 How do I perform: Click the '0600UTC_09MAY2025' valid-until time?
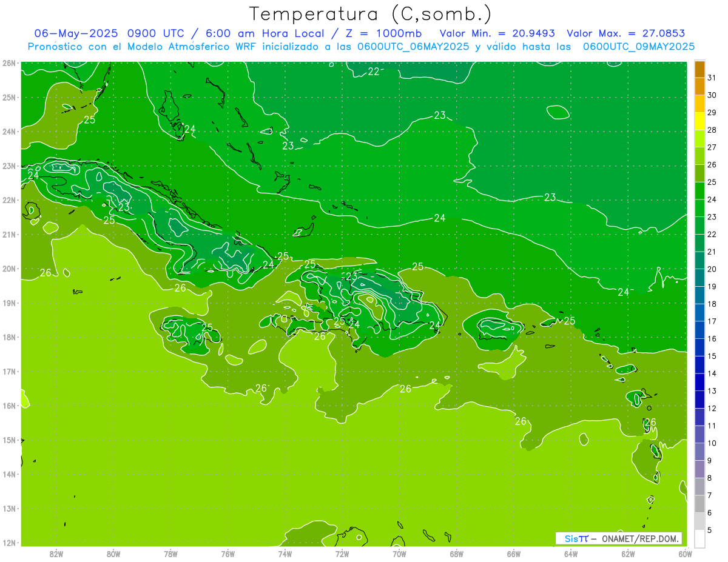[639, 46]
